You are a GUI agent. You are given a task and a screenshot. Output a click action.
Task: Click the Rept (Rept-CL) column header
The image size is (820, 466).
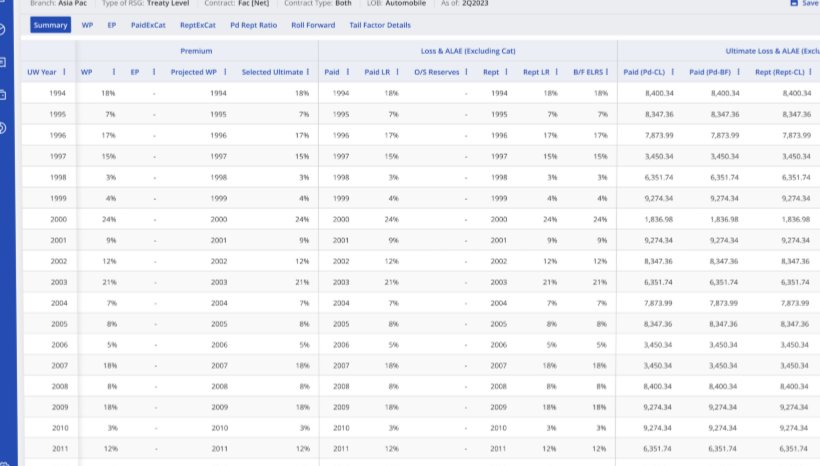tap(779, 72)
